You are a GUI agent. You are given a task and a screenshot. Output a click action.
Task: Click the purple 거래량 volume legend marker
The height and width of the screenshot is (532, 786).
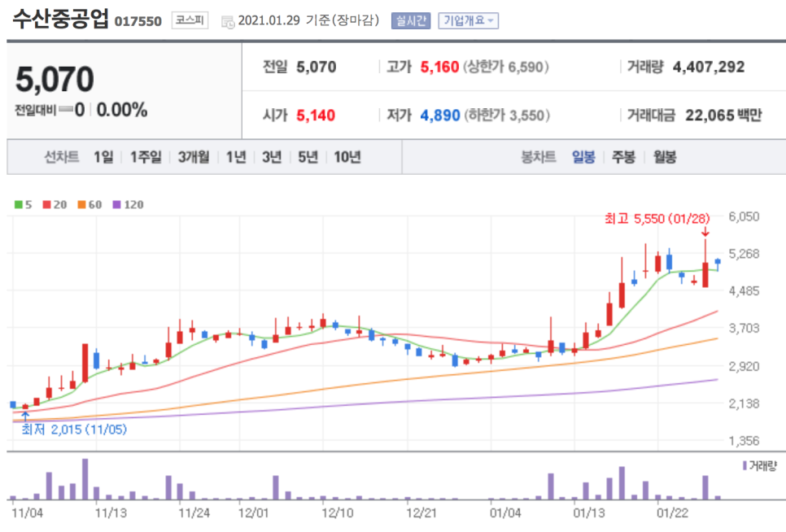pyautogui.click(x=745, y=466)
